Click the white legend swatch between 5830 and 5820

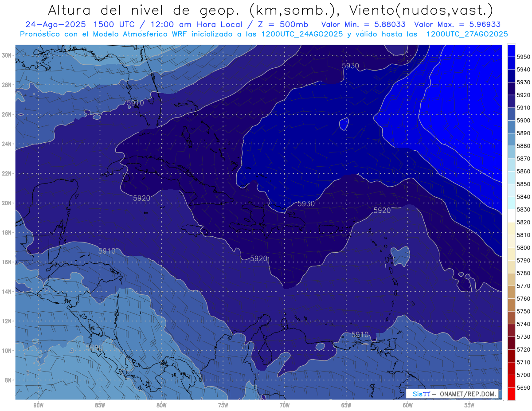click(x=511, y=216)
